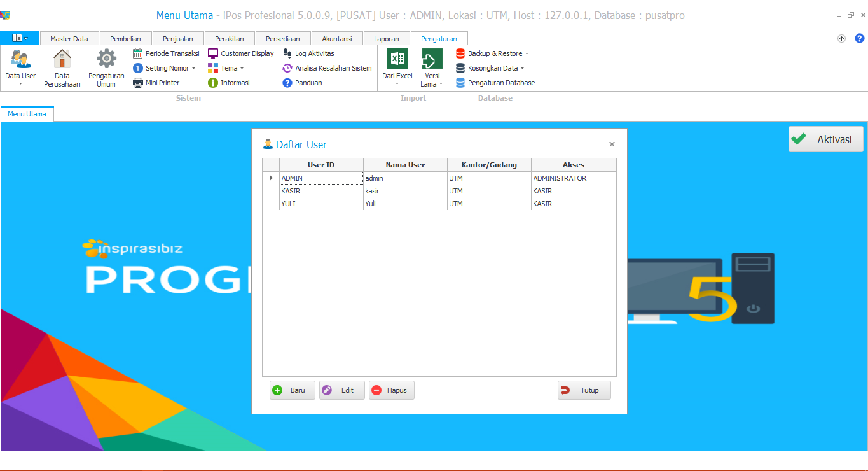Expand Dari Excel import dropdown
Screen dimensions: 868x471
tap(397, 83)
